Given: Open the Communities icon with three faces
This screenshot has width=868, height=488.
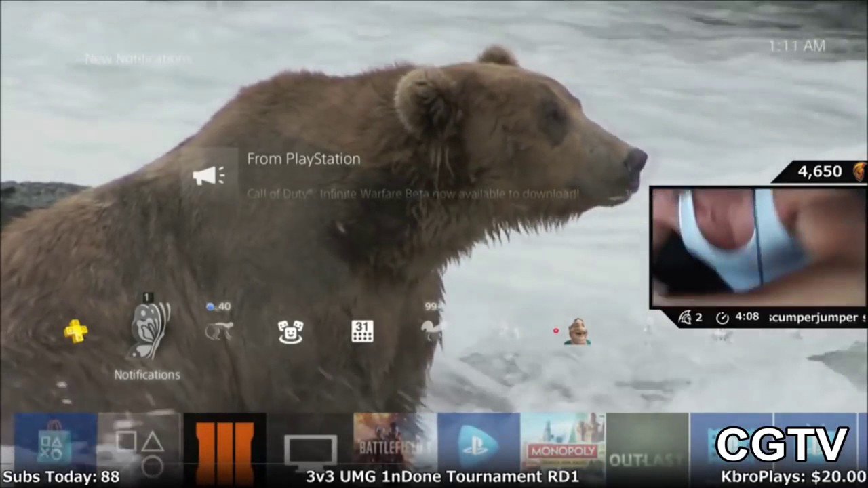Looking at the screenshot, I should coord(290,331).
